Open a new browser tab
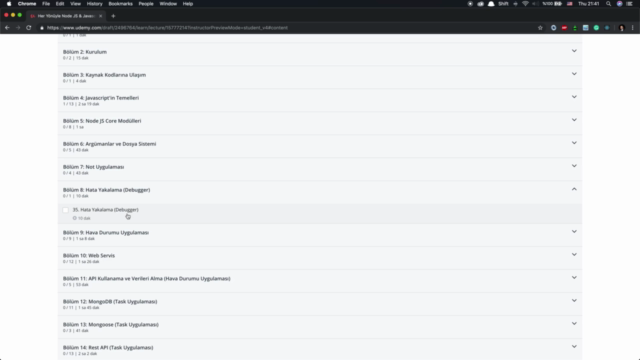The height and width of the screenshot is (360, 640). (113, 16)
